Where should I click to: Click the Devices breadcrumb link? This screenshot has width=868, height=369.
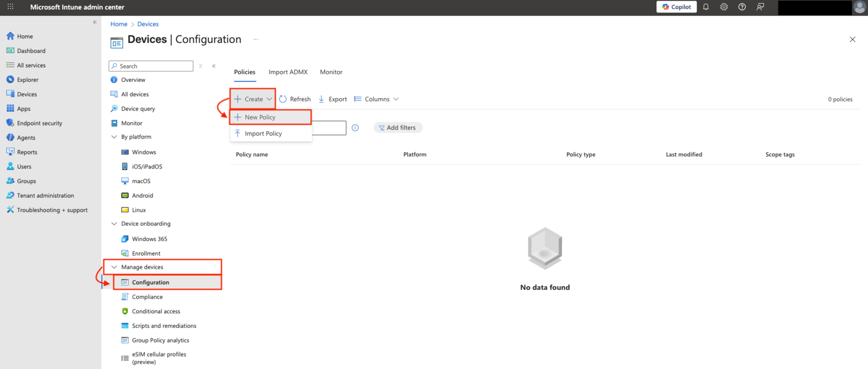(x=148, y=24)
